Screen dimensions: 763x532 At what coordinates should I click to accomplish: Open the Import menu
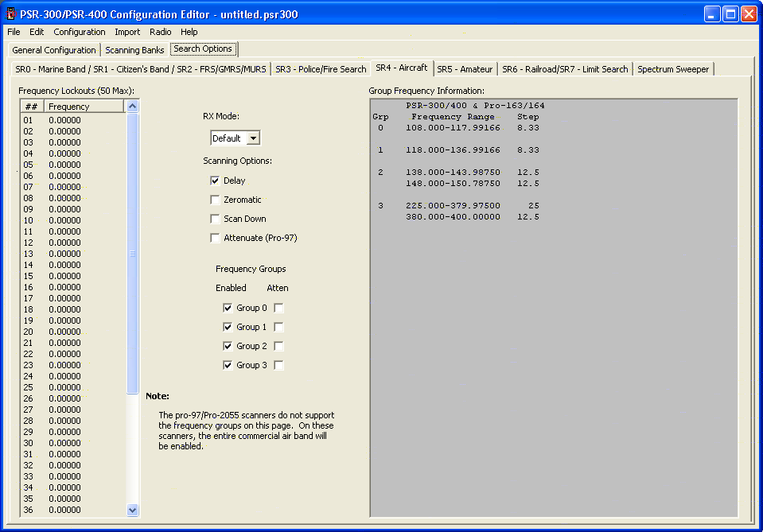tap(127, 32)
